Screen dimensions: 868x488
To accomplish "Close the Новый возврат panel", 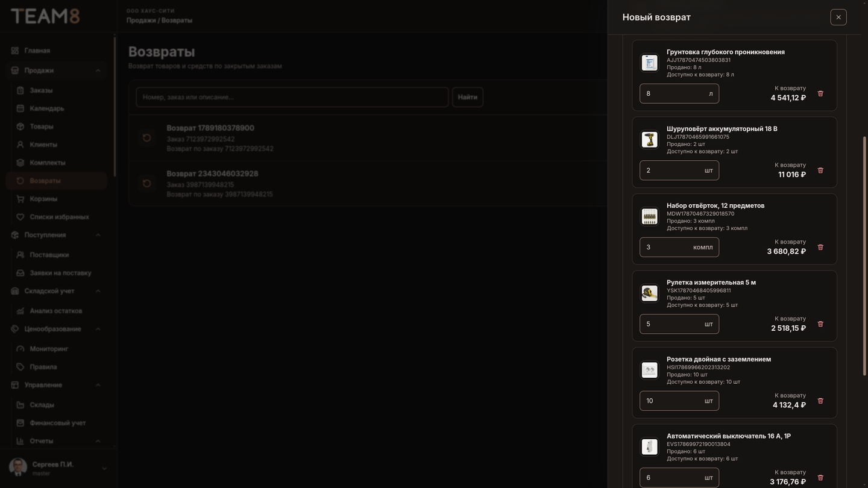I will (838, 17).
